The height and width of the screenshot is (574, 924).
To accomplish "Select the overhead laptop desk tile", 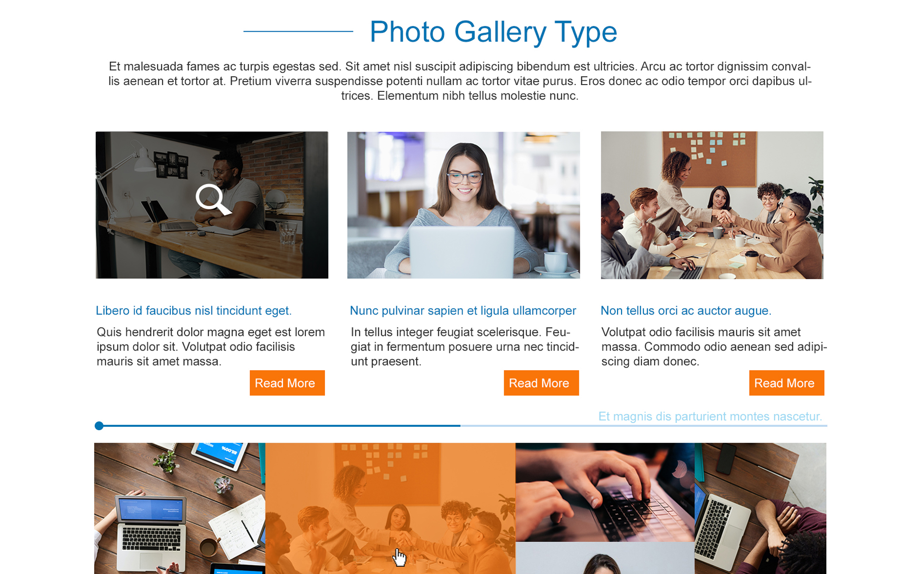I will [x=180, y=508].
